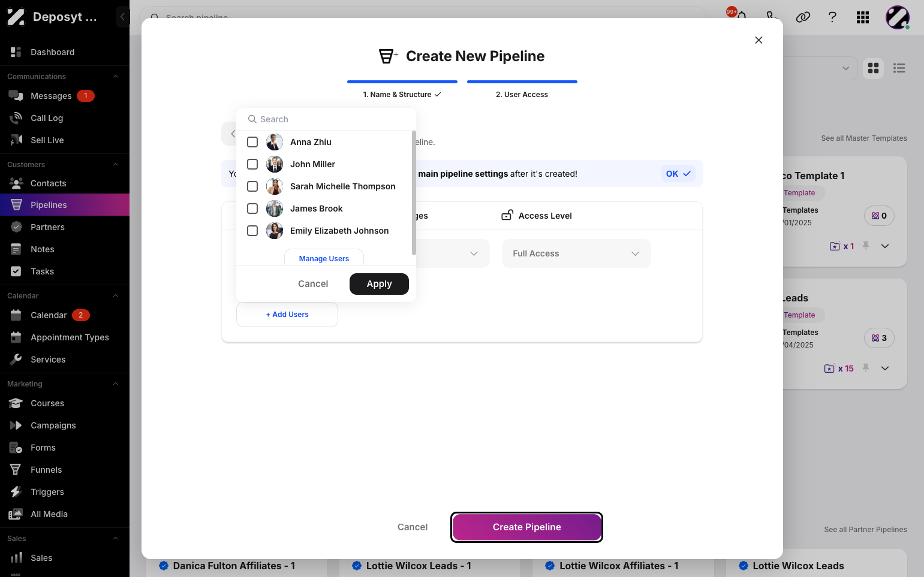
Task: Expand the Leads template card chevron
Action: pyautogui.click(x=885, y=368)
